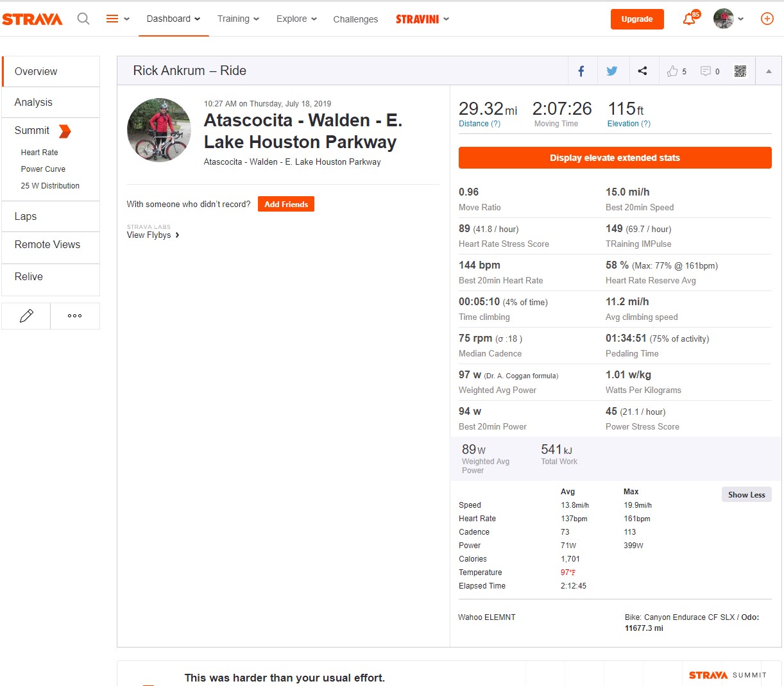Click the plus upload activity icon

pos(767,19)
